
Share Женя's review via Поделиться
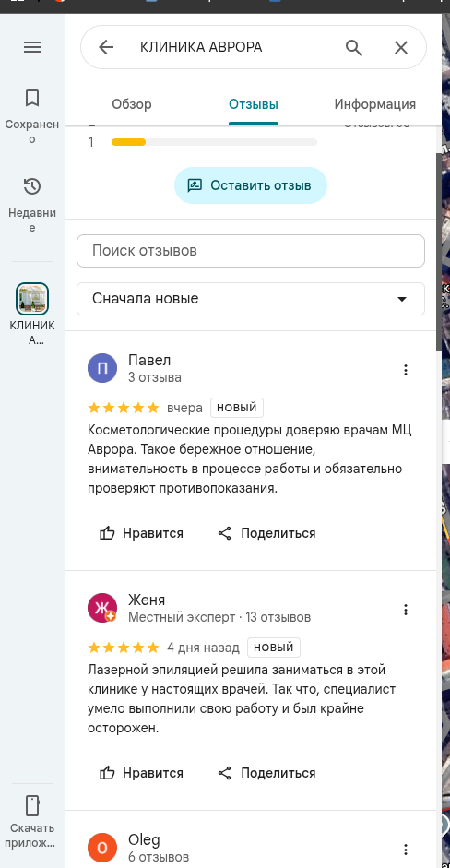coord(266,773)
